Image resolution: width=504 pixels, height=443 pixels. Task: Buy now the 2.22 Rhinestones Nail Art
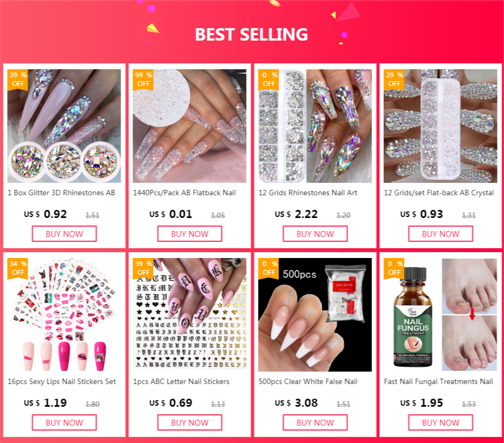[x=315, y=234]
